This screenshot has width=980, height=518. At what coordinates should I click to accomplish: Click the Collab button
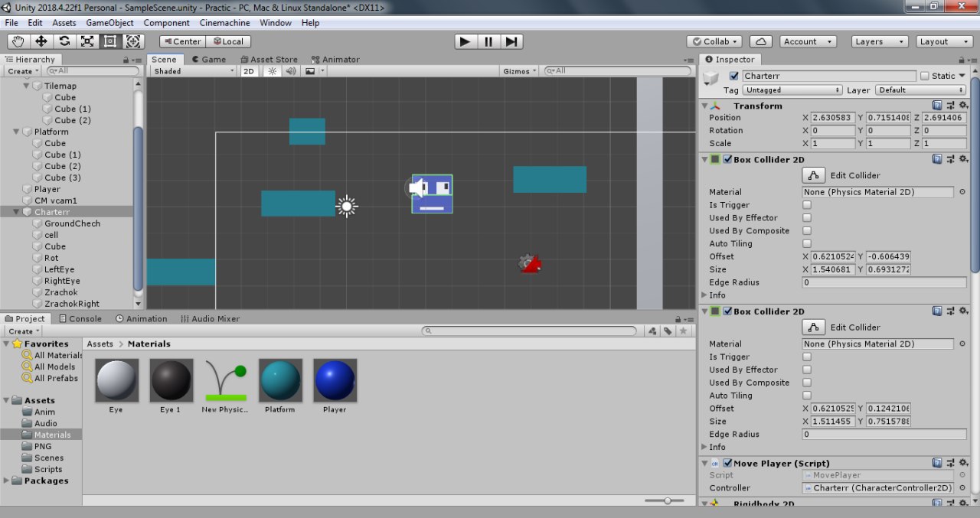click(714, 41)
